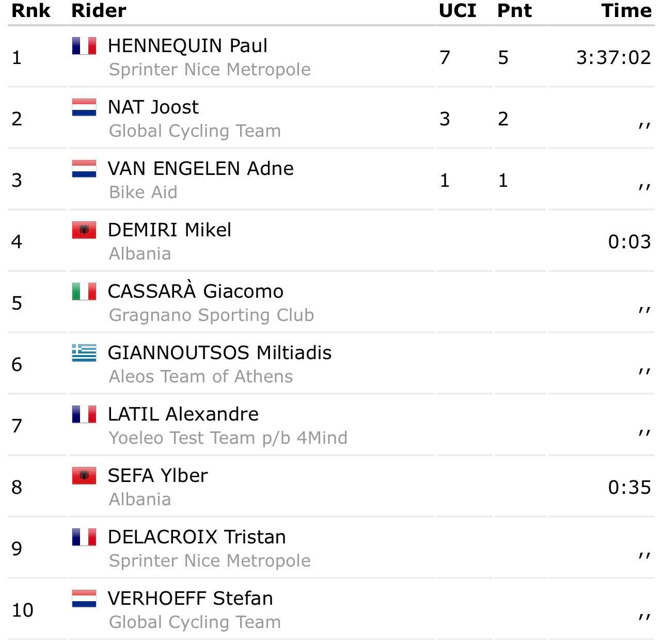
Task: Click Dutch flag next to VERHOEFF Stefan
Action: (x=84, y=599)
